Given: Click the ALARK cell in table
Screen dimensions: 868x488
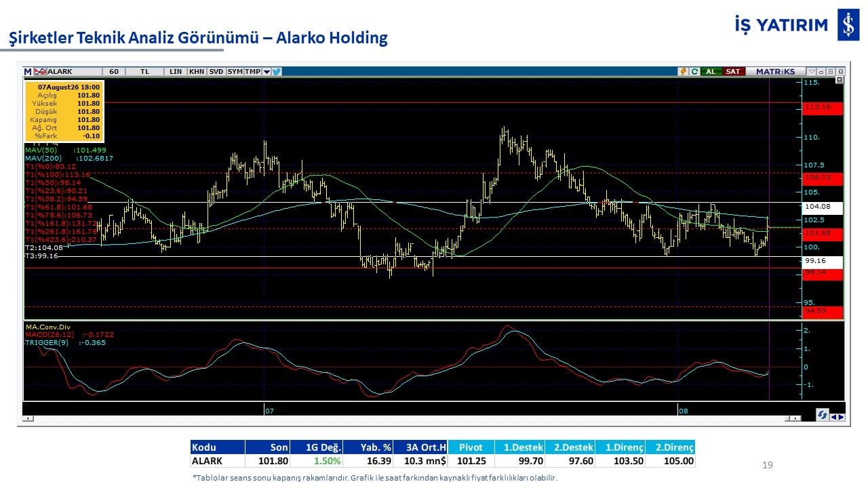Looking at the screenshot, I should [x=217, y=461].
